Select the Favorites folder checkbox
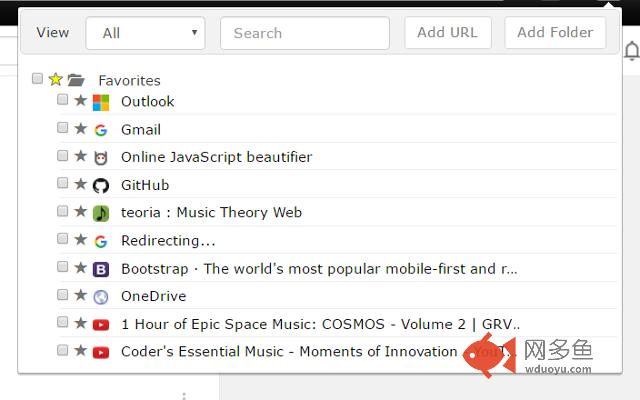Image resolution: width=640 pixels, height=400 pixels. point(37,78)
